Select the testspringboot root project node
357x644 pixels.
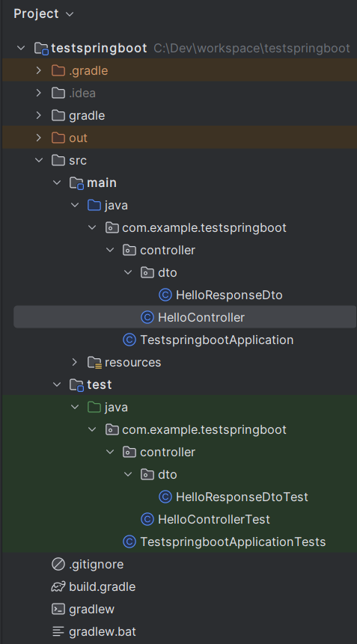[x=99, y=48]
